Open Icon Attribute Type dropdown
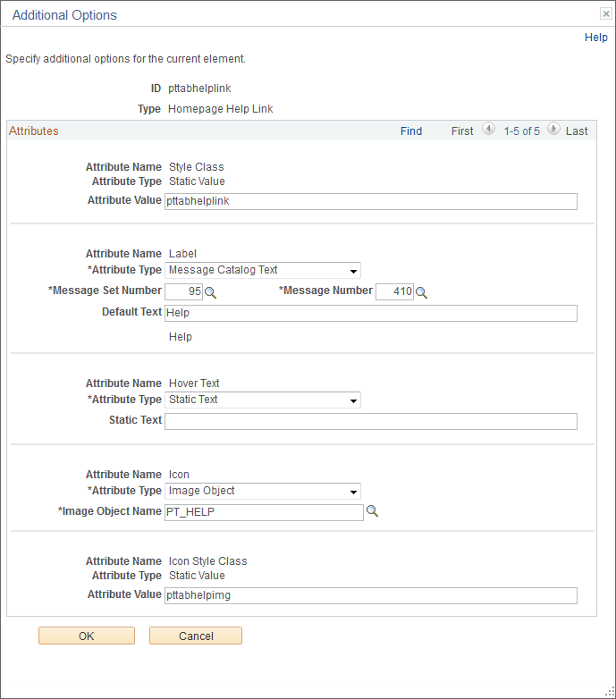 coord(263,491)
